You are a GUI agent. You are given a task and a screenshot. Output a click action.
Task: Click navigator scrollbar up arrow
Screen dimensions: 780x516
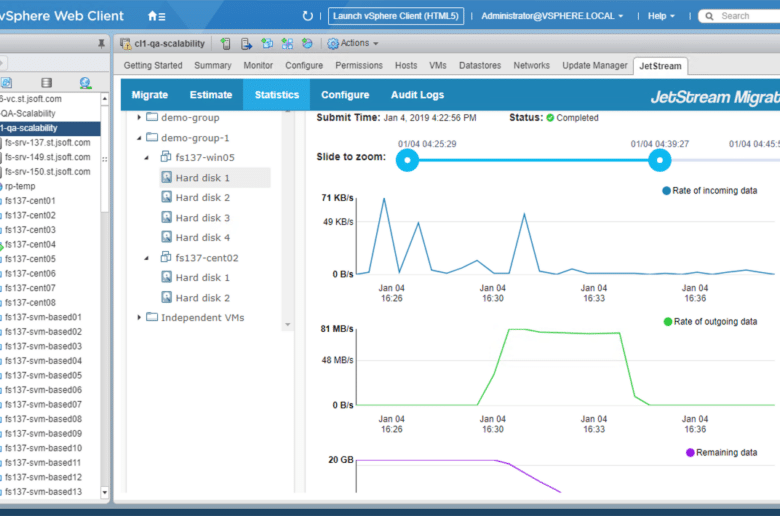(x=104, y=99)
